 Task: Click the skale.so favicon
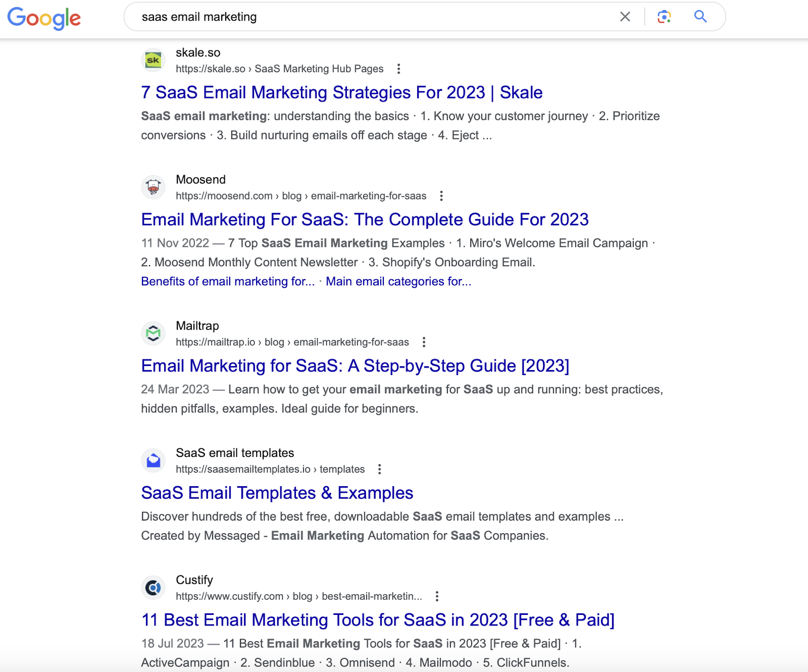click(x=153, y=61)
